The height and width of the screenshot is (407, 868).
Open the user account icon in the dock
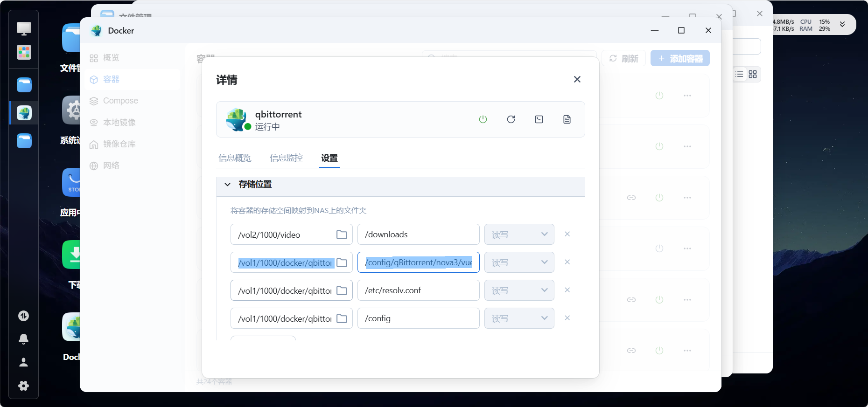tap(23, 362)
